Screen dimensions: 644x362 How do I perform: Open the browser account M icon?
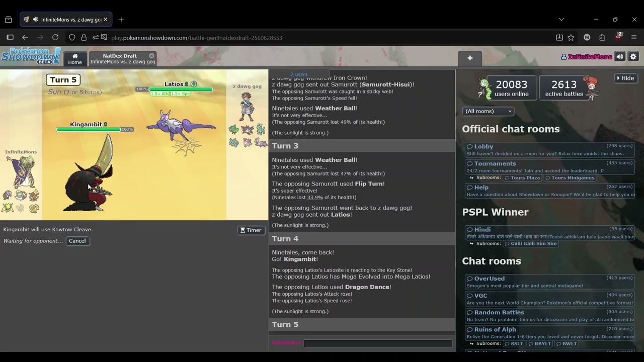[587, 37]
